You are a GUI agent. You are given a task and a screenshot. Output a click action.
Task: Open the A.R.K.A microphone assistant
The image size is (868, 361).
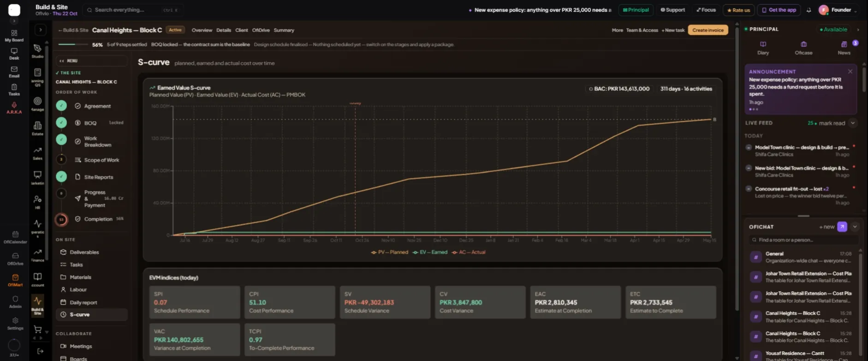[14, 108]
